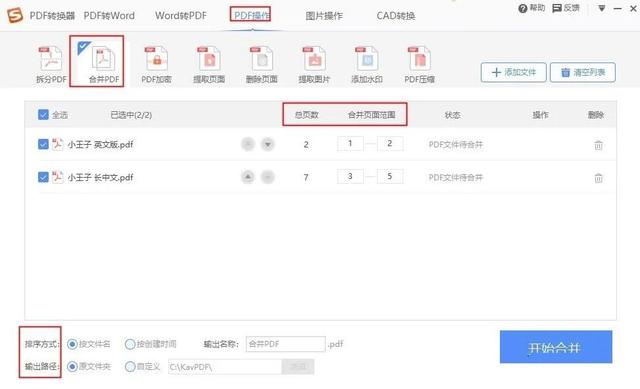Click page count 7 of 小王子 长中文.pdf
Screen dimensions: 640x389
click(306, 178)
